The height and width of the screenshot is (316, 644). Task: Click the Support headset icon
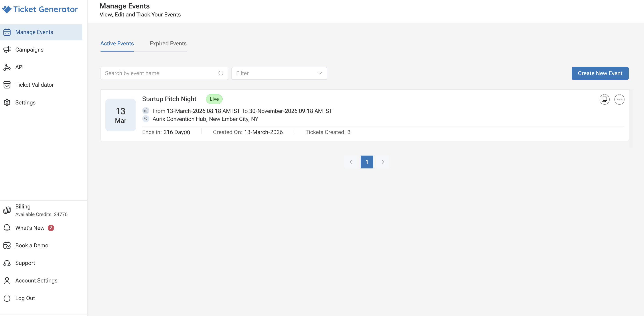coord(7,263)
